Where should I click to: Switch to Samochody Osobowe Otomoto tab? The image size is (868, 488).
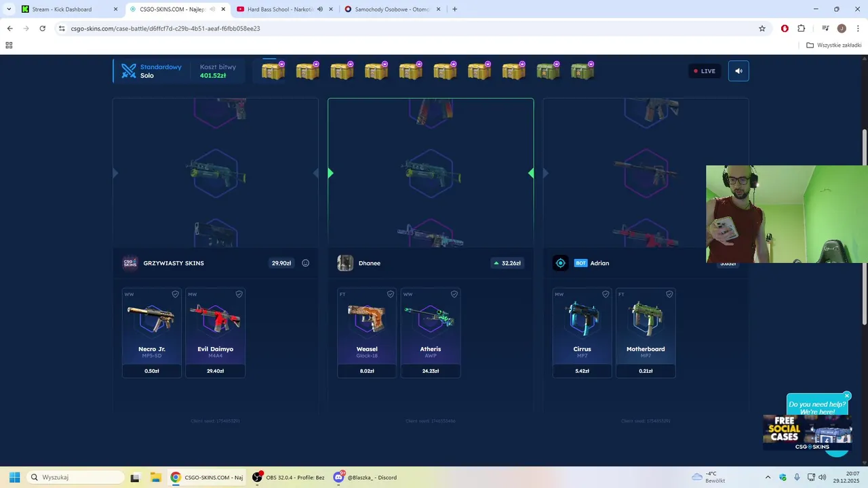(x=392, y=9)
